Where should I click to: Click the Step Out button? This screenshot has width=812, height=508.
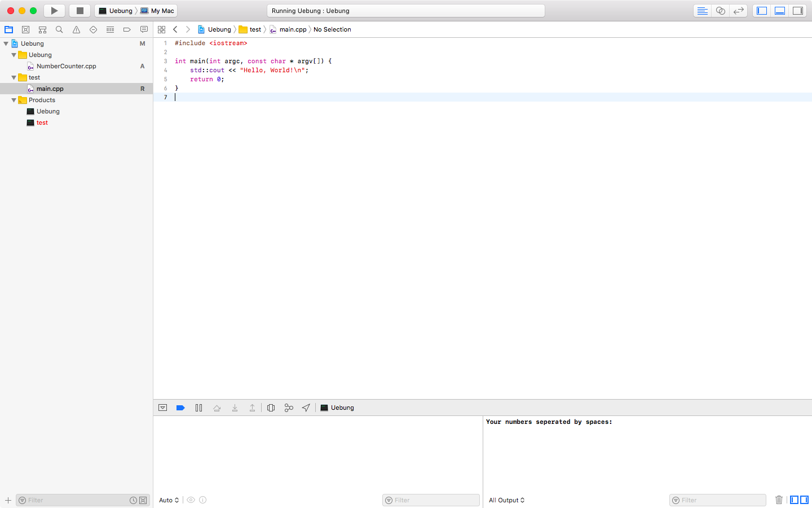[252, 408]
